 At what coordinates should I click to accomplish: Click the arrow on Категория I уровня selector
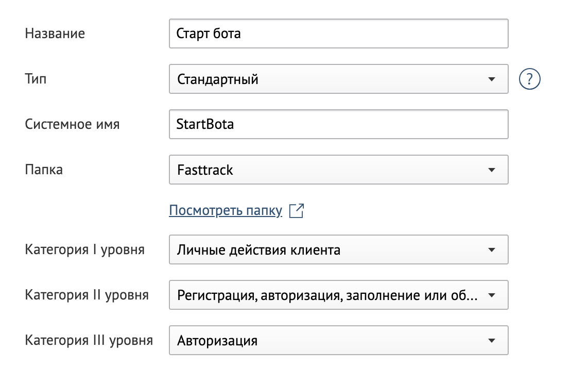pyautogui.click(x=492, y=249)
